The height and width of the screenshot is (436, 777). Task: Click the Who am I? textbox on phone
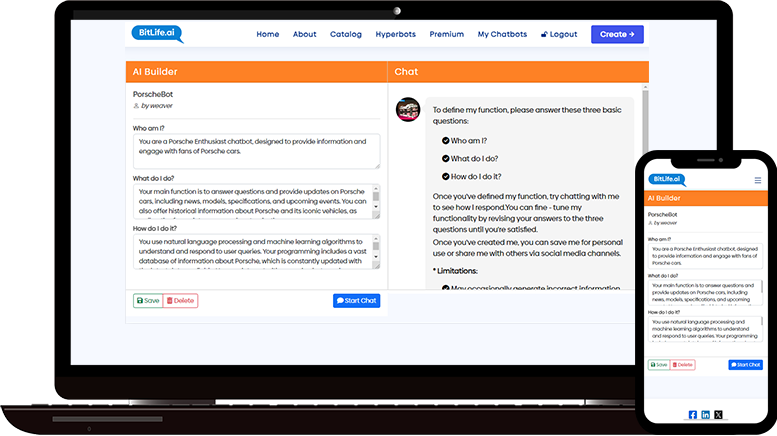(x=705, y=256)
